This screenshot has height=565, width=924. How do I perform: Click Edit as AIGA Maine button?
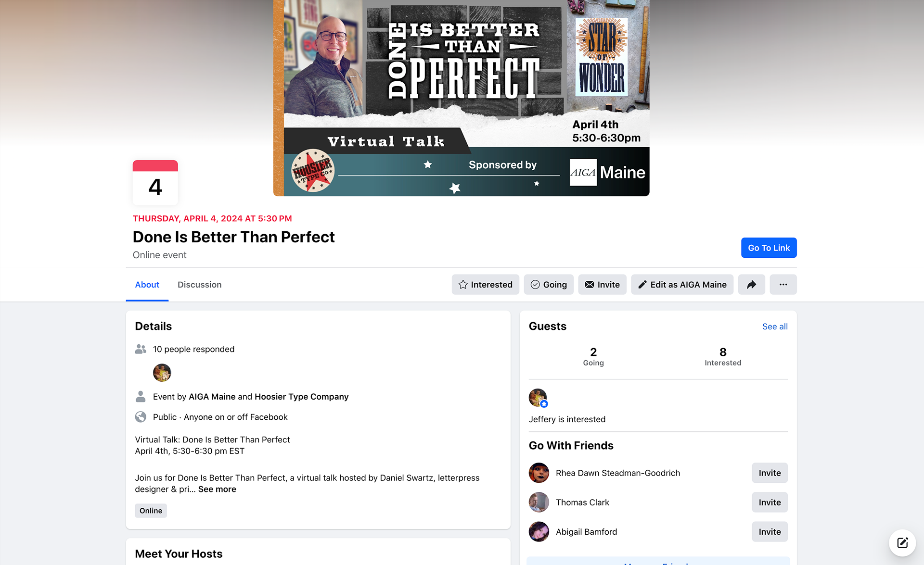click(x=682, y=285)
